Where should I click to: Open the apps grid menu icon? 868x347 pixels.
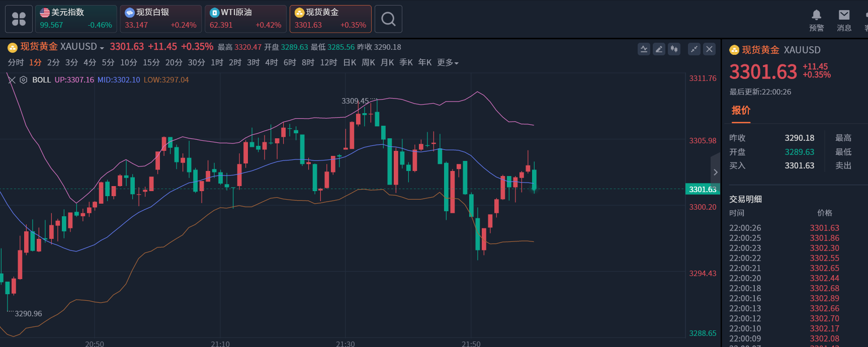(19, 19)
